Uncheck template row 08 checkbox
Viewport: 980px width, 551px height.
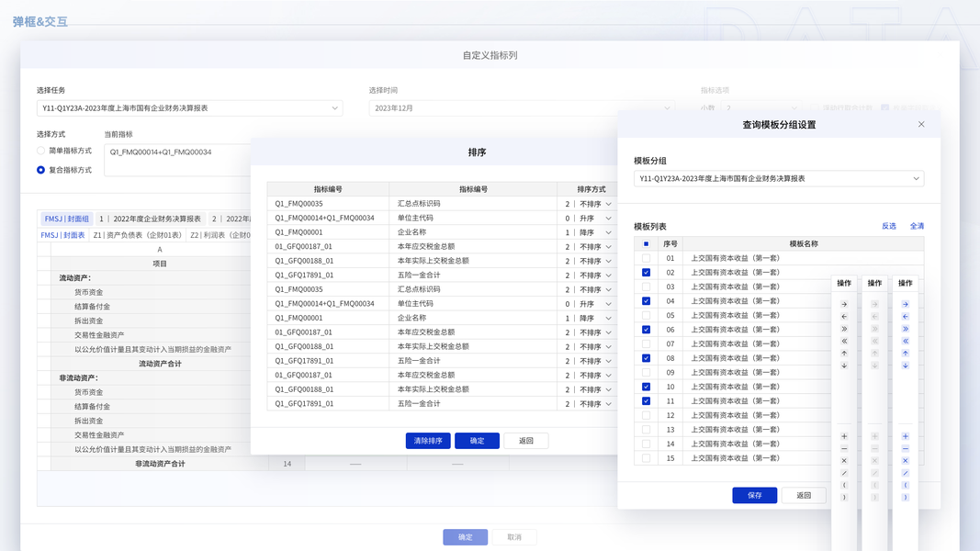(646, 358)
